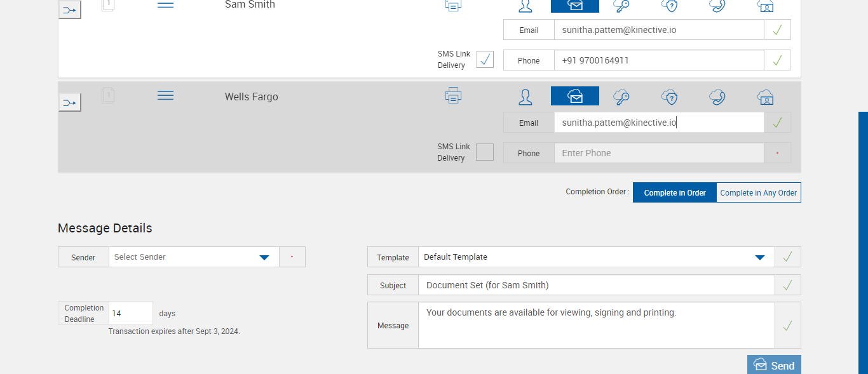Pick the cloud phone icon for Wells Fargo

(x=717, y=97)
